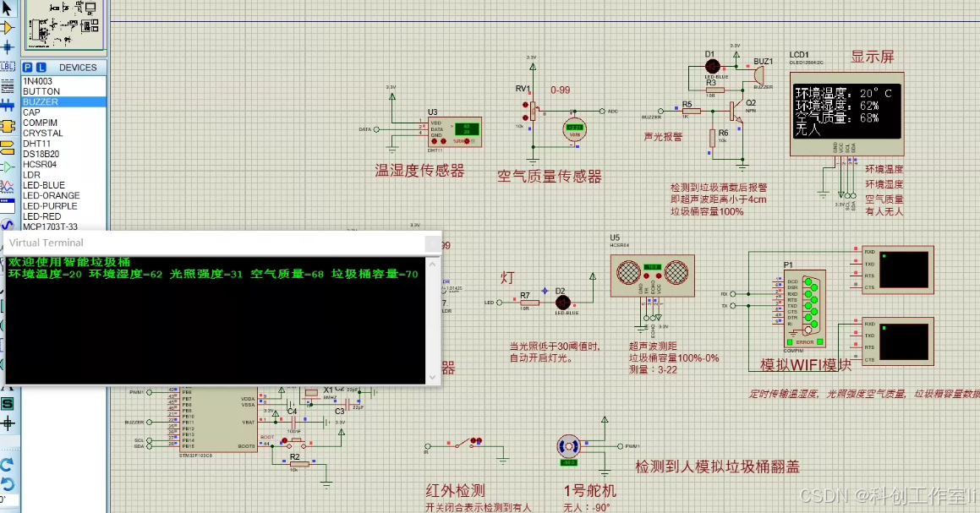Select the Buses mode tool
This screenshot has height=513, width=980.
[7, 106]
